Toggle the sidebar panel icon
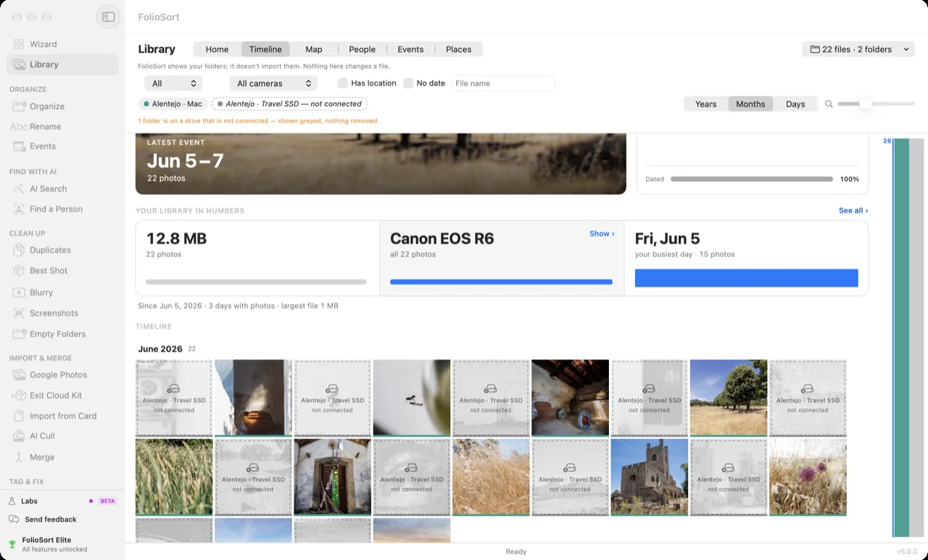This screenshot has height=560, width=928. pyautogui.click(x=108, y=17)
